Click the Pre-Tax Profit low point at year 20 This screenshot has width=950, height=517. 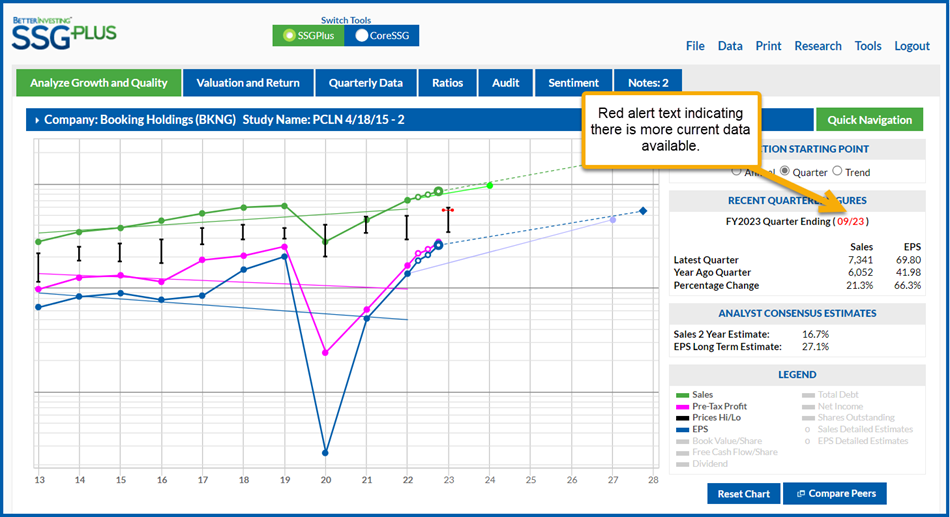pyautogui.click(x=325, y=352)
